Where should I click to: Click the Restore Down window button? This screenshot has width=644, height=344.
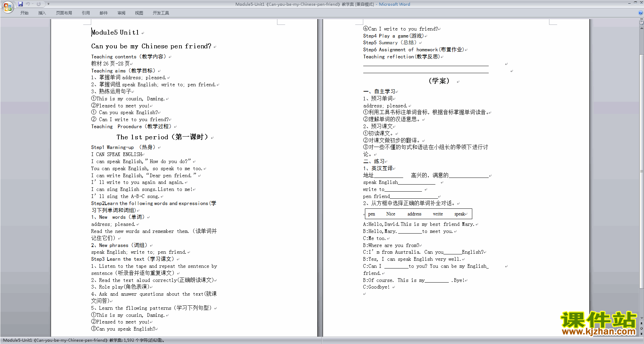point(635,3)
